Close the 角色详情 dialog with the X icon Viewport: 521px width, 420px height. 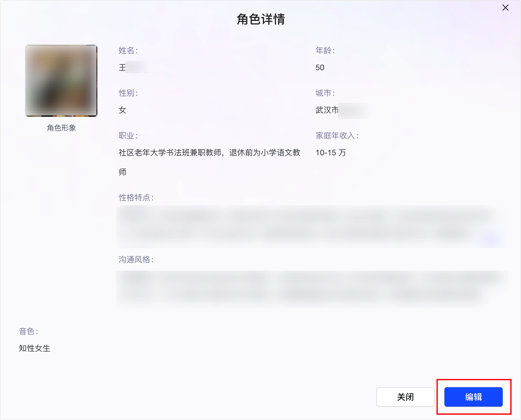click(505, 8)
